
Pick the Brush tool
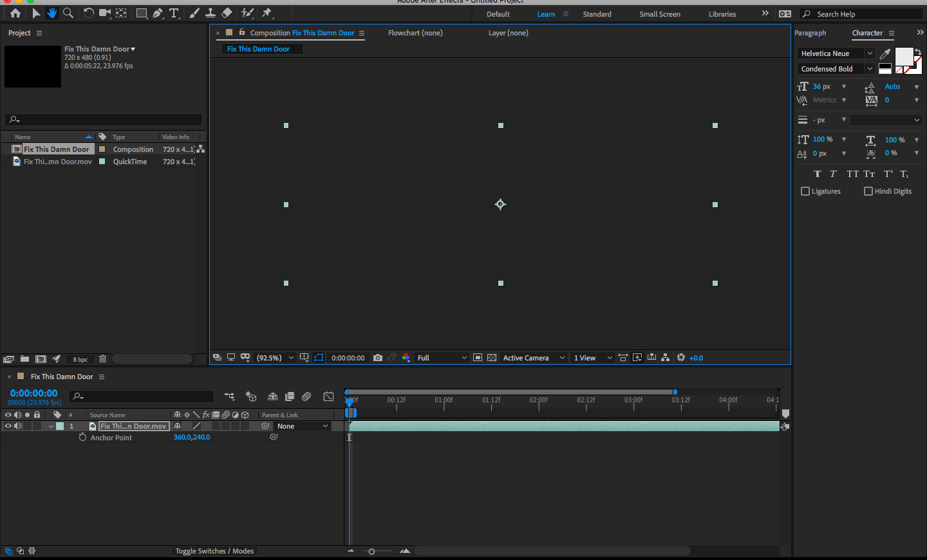pyautogui.click(x=193, y=13)
